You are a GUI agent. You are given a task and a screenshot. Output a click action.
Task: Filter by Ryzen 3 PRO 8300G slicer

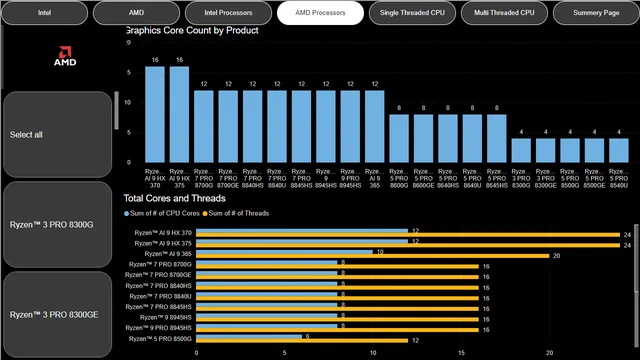coord(58,224)
